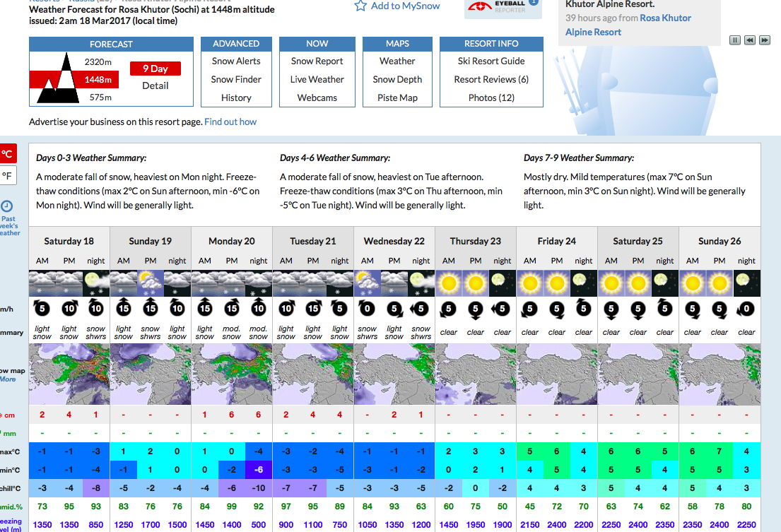Open the MAPS menu header

coord(397,44)
